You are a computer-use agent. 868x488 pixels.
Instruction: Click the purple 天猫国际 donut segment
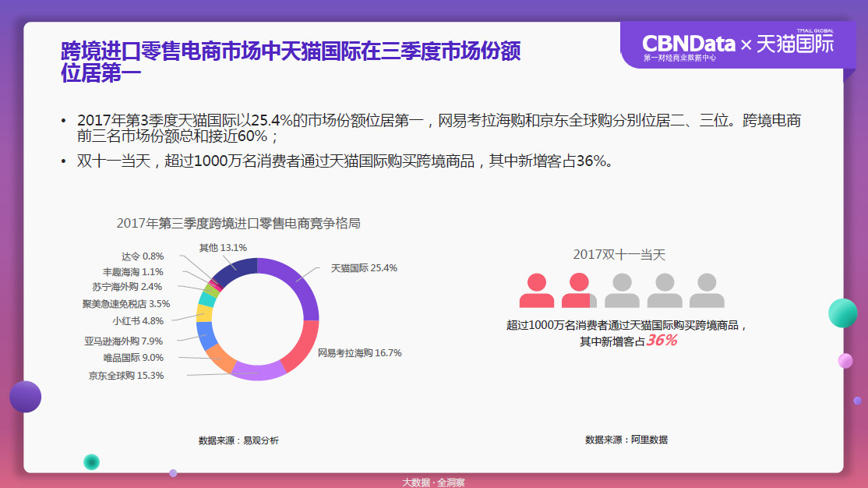299,282
